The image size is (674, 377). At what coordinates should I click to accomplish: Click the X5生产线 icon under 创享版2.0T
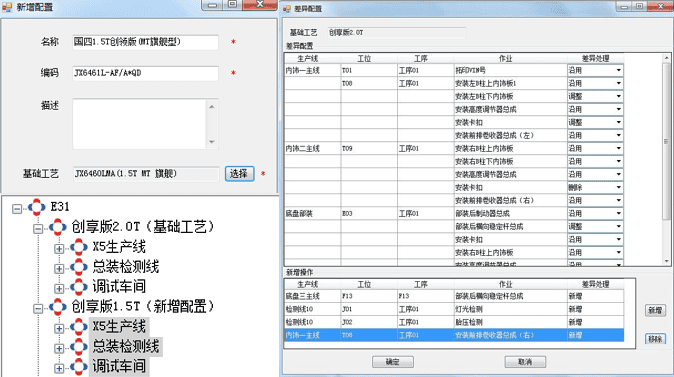79,247
